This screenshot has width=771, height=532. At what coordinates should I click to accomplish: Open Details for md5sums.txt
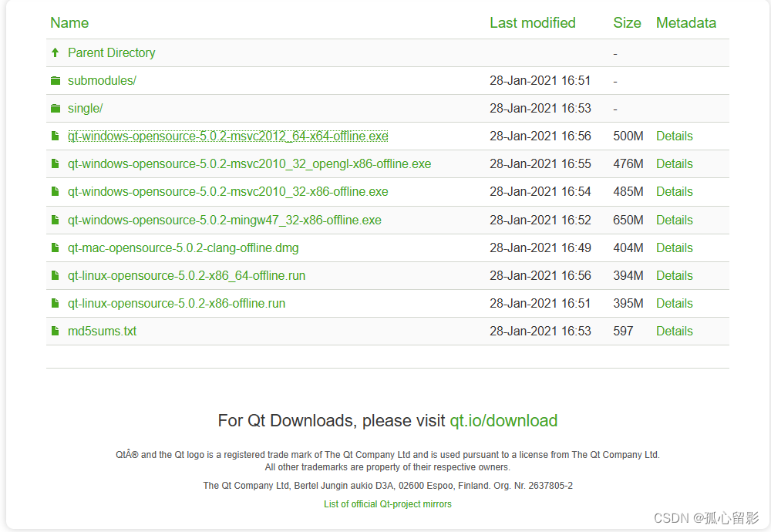click(674, 331)
